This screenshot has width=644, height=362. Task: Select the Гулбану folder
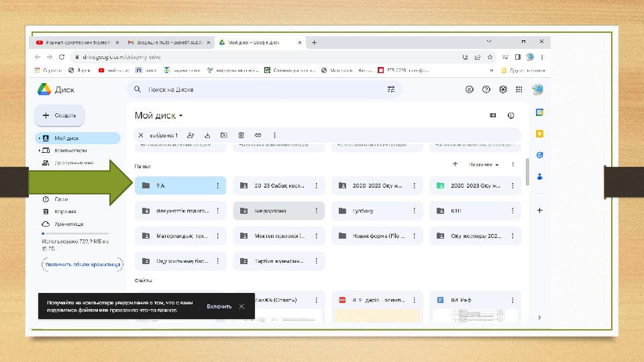[377, 210]
